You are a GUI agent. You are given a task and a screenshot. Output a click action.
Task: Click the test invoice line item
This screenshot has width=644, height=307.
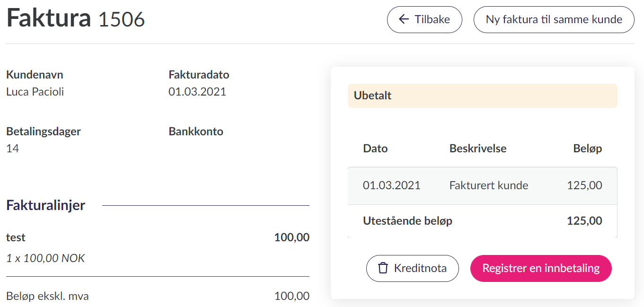pos(16,237)
